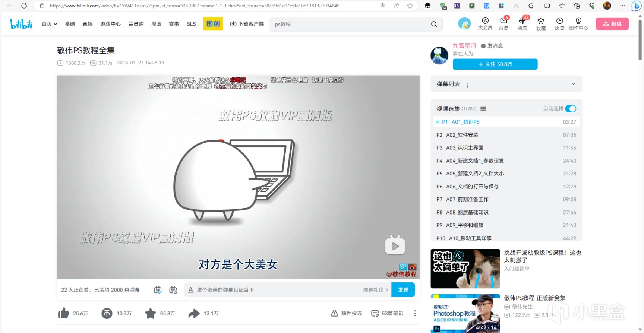Image resolution: width=644 pixels, height=333 pixels.
Task: Open 游戏中心 in header
Action: (110, 24)
